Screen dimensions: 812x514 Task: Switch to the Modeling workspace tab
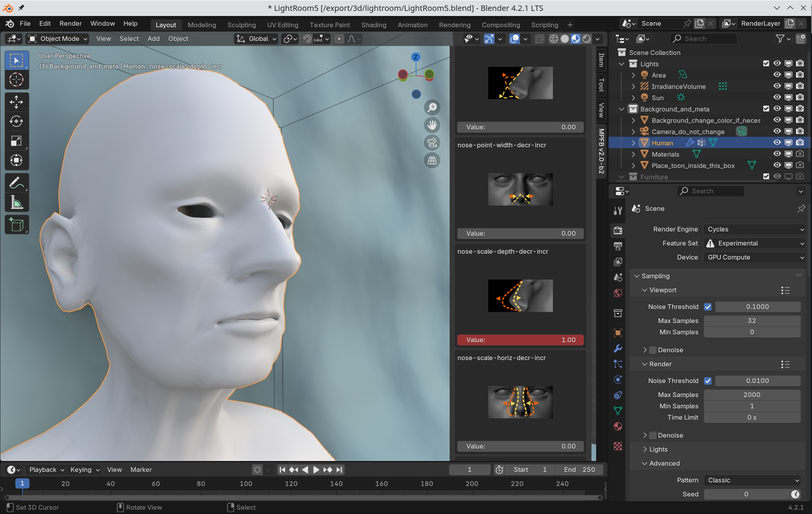[x=202, y=25]
